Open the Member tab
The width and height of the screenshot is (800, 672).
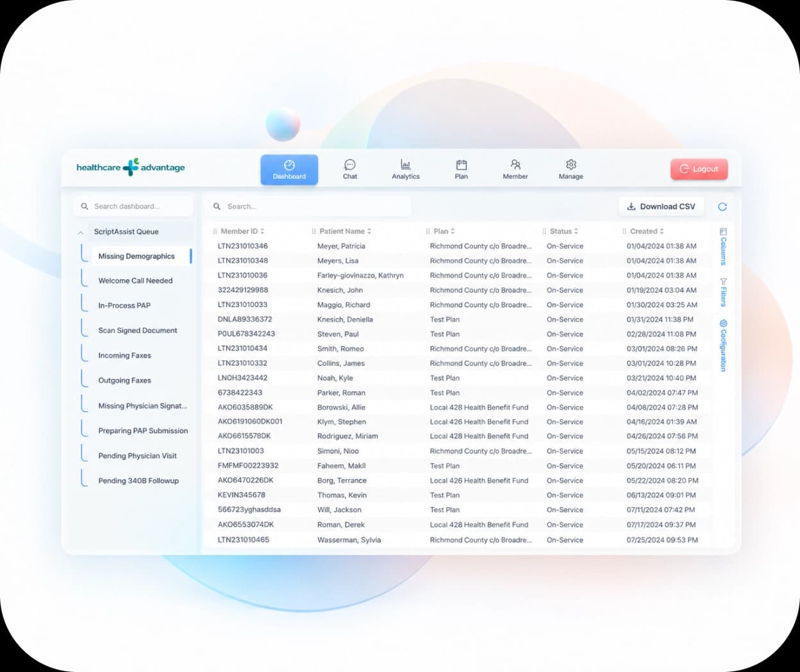515,170
